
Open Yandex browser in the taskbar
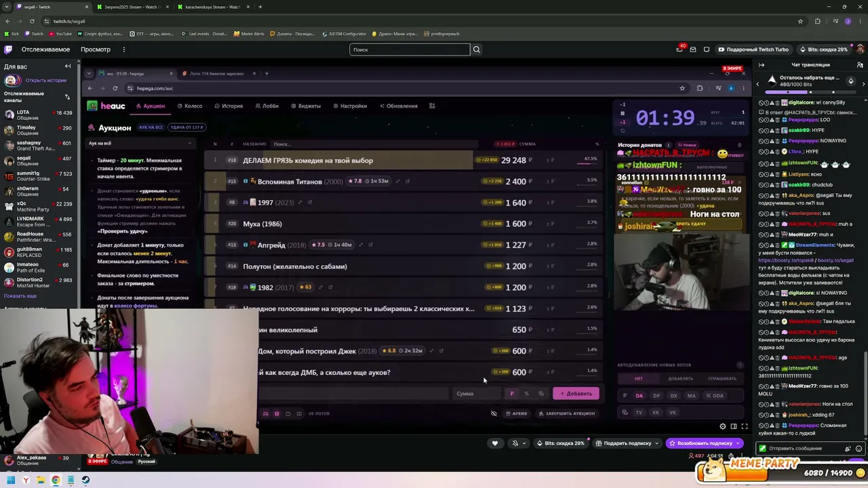coord(26,480)
